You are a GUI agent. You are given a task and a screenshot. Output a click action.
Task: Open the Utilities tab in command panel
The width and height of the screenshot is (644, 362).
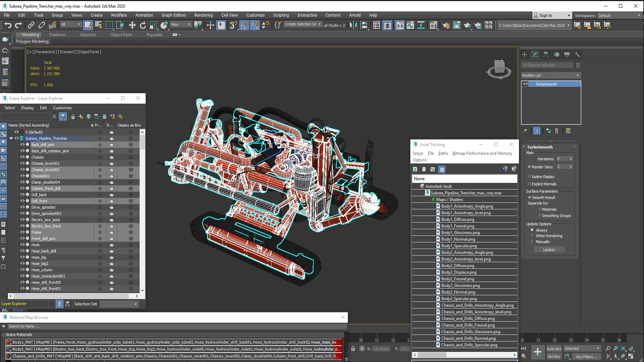click(x=577, y=54)
